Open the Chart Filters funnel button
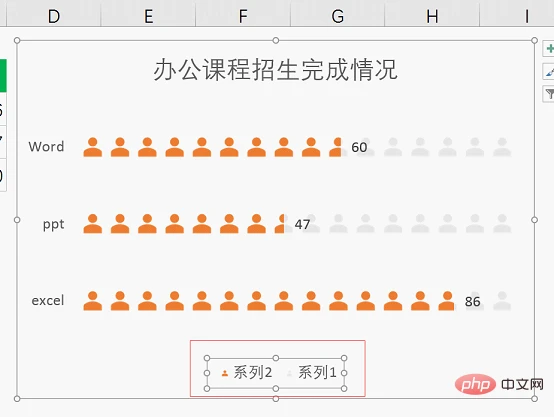 pyautogui.click(x=549, y=94)
